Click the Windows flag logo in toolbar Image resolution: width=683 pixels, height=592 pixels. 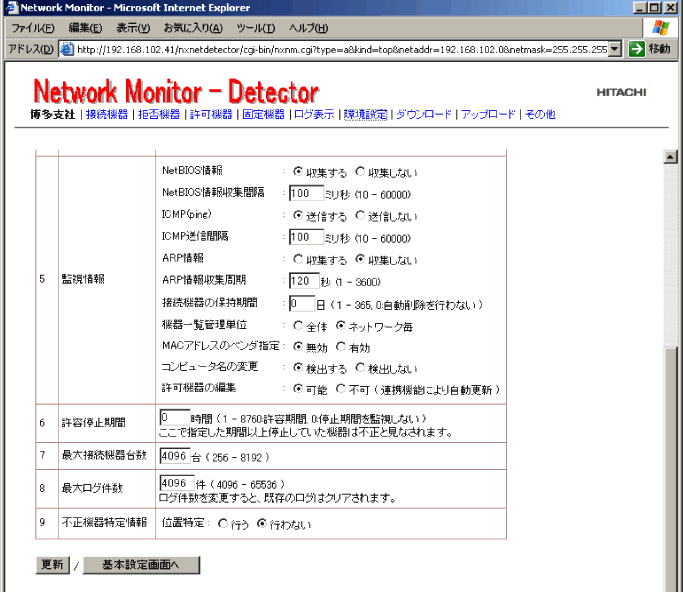[661, 28]
